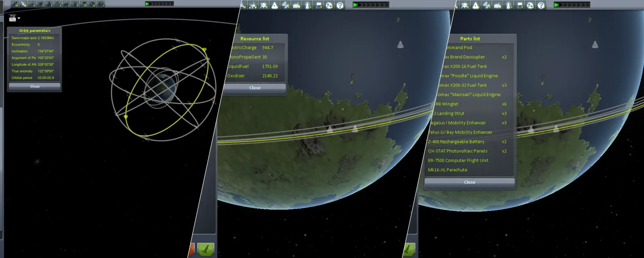Toggle the space stations filter showing count 3

[58, 4]
